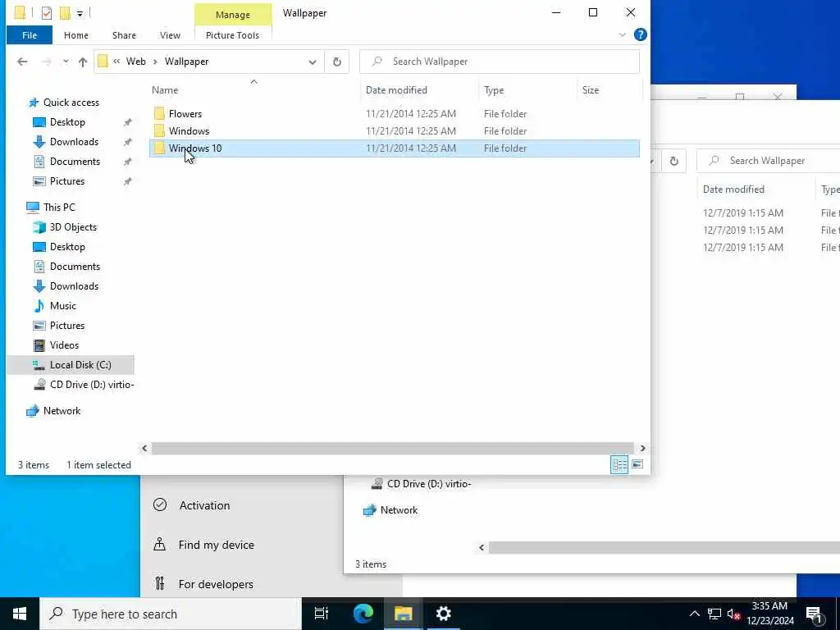Show hidden path with the double-chevron breadcrumb
The image size is (840, 630).
(x=116, y=62)
